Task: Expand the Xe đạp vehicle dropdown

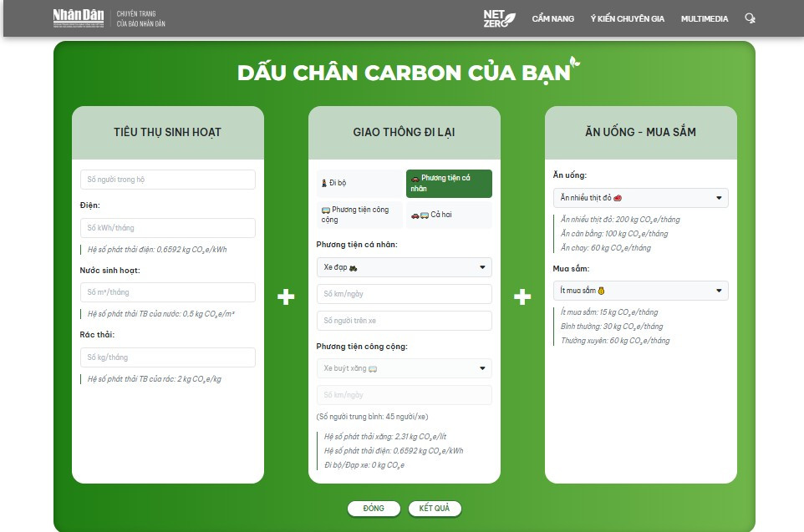Action: 404,267
